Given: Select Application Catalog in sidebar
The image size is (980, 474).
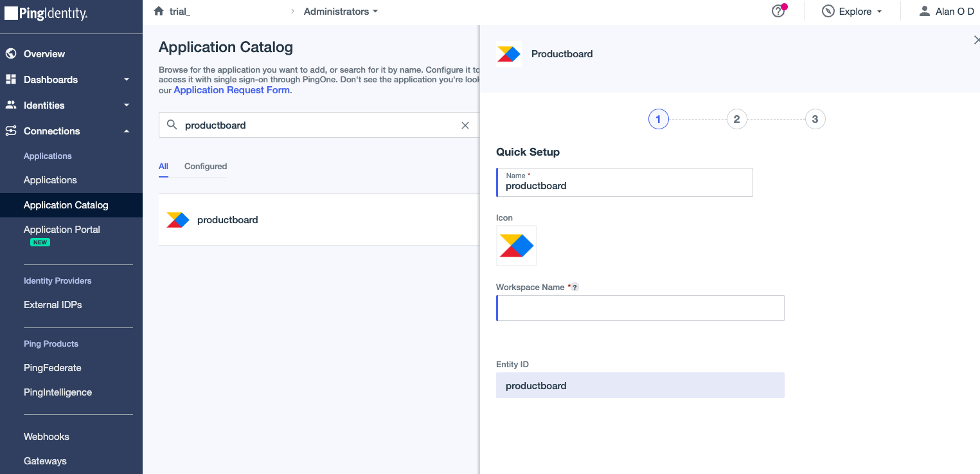Looking at the screenshot, I should click(71, 205).
